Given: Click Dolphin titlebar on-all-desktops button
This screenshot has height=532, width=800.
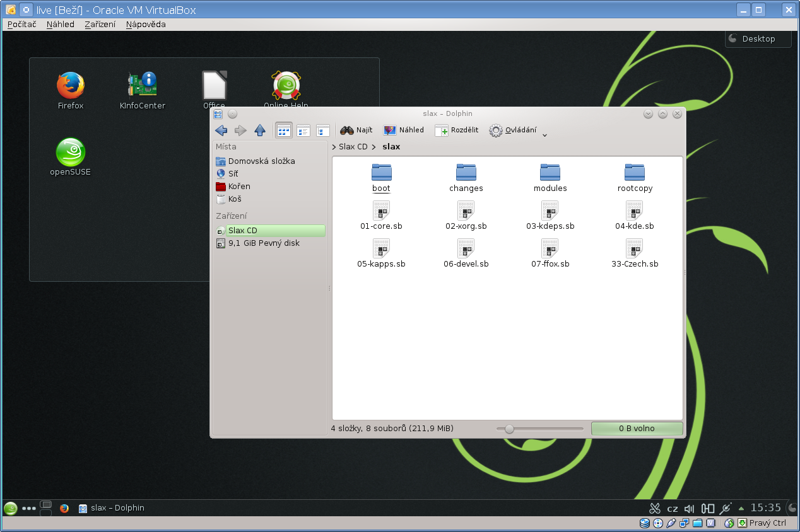Looking at the screenshot, I should (x=232, y=113).
